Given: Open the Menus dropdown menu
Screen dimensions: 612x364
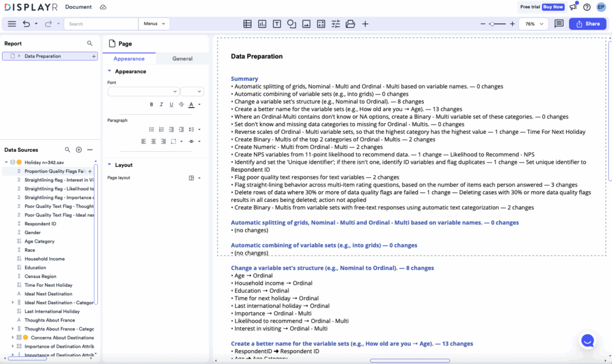Looking at the screenshot, I should 154,24.
